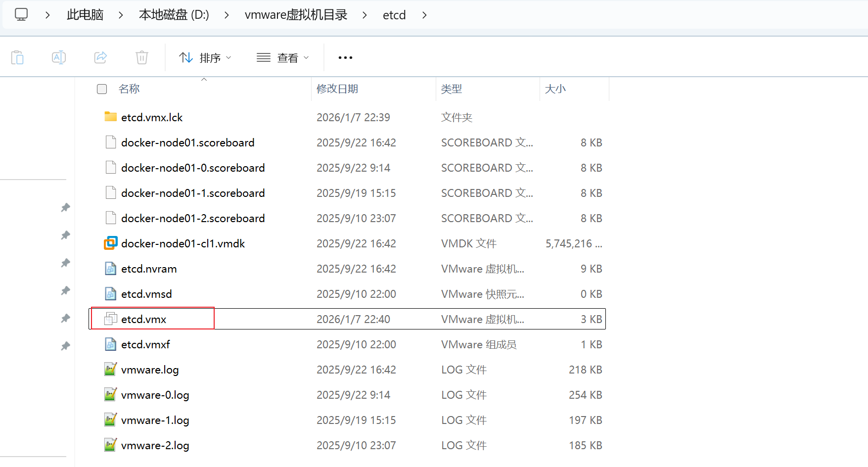Select the etcd.vmx file name

[x=143, y=319]
